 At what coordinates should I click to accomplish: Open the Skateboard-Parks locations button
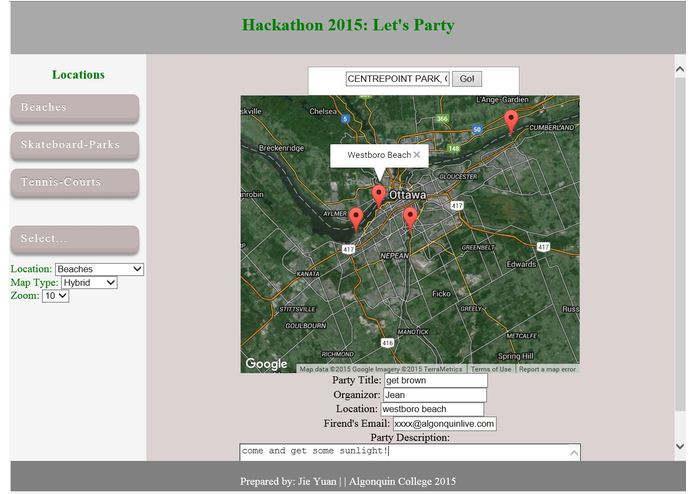coord(75,145)
